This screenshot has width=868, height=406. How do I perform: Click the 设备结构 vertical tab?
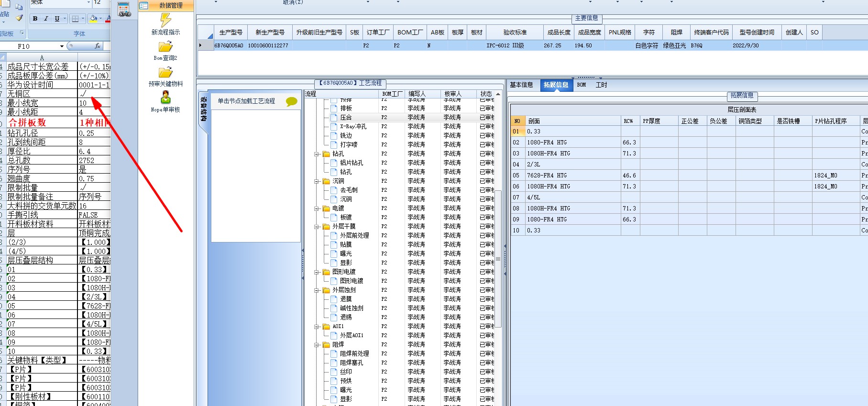point(203,109)
